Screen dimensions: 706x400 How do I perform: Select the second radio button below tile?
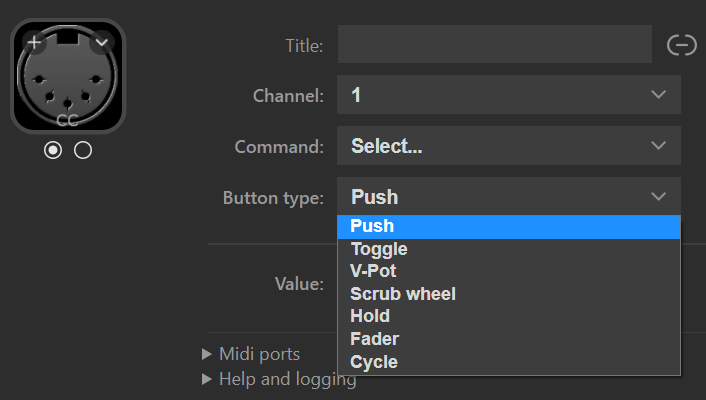coord(83,150)
